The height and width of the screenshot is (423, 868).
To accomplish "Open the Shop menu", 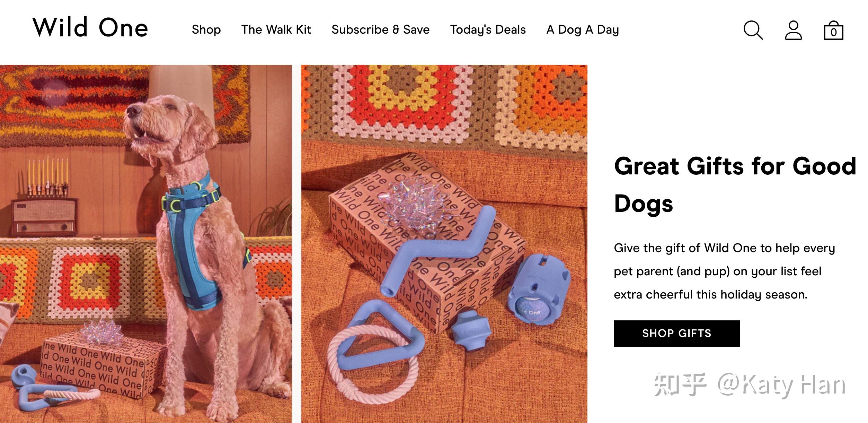I will click(206, 30).
